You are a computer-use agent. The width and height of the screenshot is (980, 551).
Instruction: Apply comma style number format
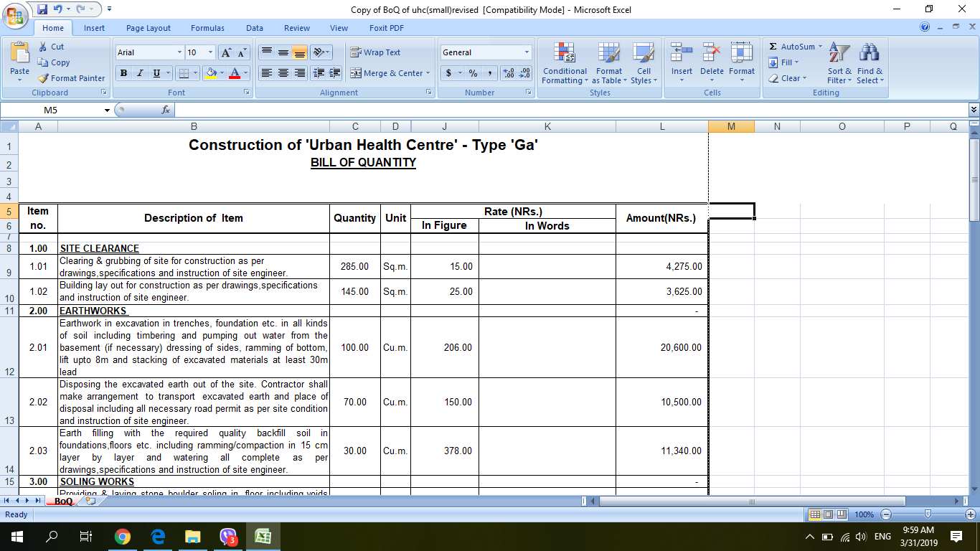(489, 73)
